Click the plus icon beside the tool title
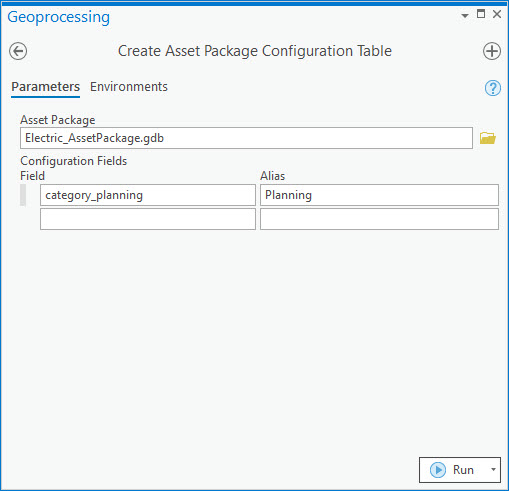 492,51
